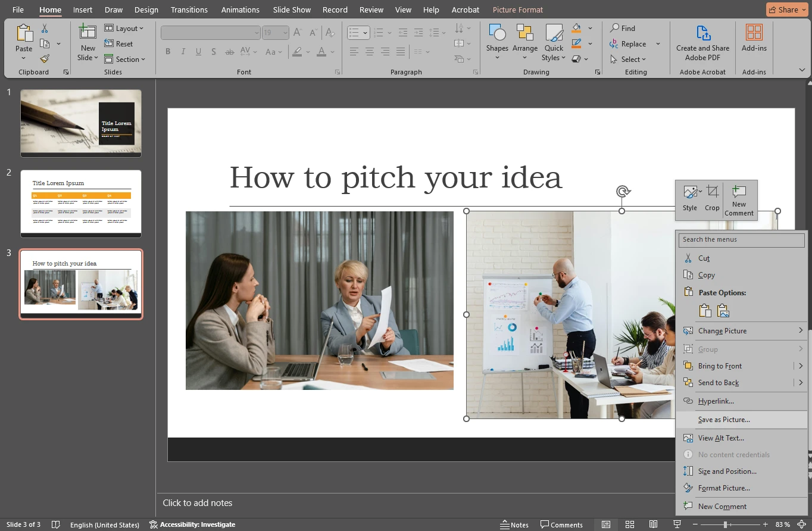The image size is (812, 531).
Task: Click the Clear All Formatting icon
Action: [330, 33]
